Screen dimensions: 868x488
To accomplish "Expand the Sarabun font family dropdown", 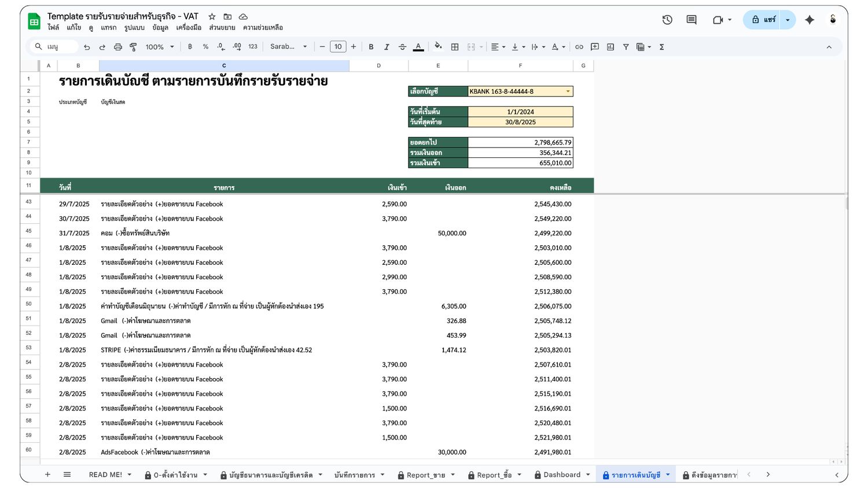I will click(288, 47).
